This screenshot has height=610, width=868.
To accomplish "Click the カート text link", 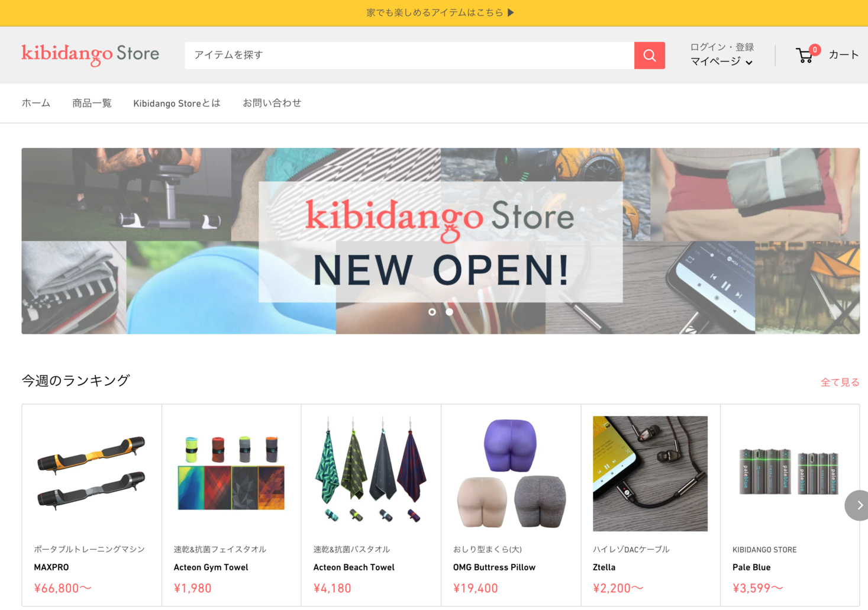I will pyautogui.click(x=843, y=54).
